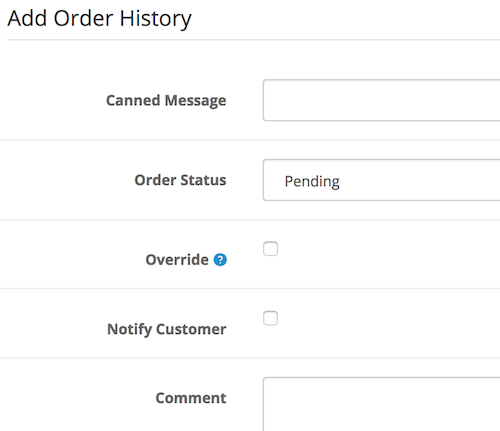Screen dimensions: 500x431
Task: Focus the Comment text area
Action: pyautogui.click(x=381, y=404)
